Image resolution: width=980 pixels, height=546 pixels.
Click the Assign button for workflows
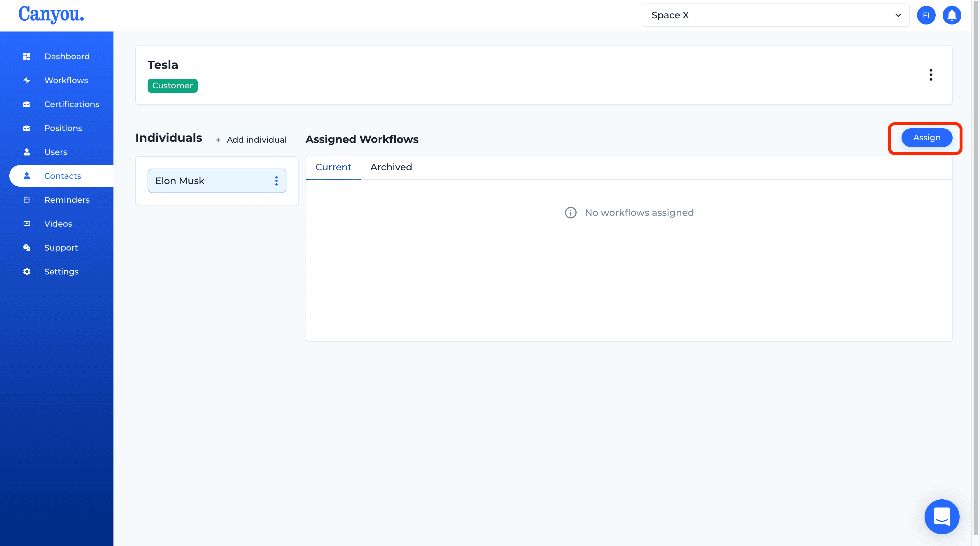click(x=926, y=137)
